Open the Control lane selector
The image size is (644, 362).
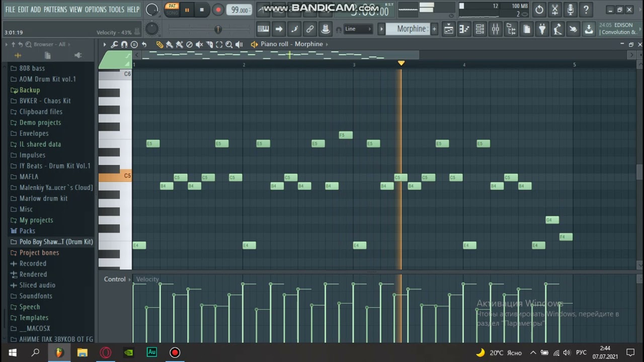point(117,279)
